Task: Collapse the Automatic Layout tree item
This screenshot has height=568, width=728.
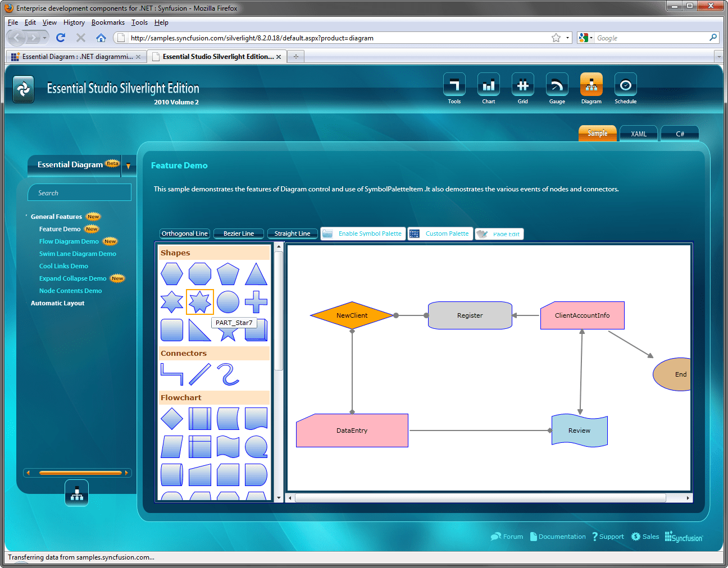Action: [57, 303]
